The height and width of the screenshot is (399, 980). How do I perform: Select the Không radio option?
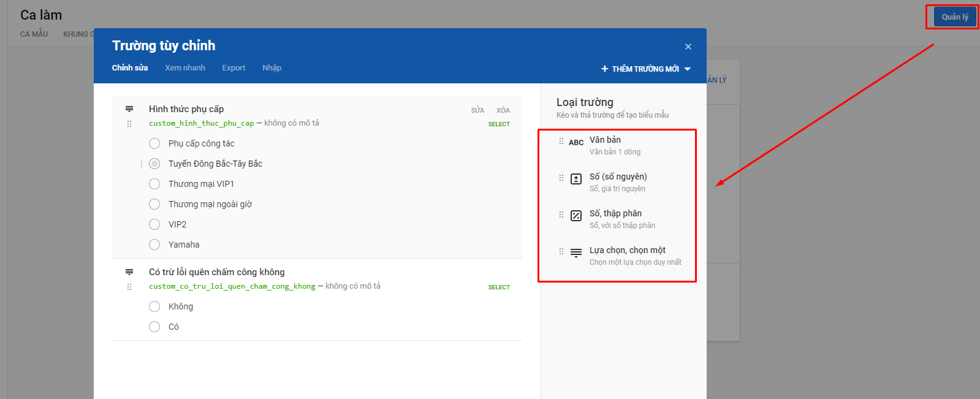tap(154, 306)
